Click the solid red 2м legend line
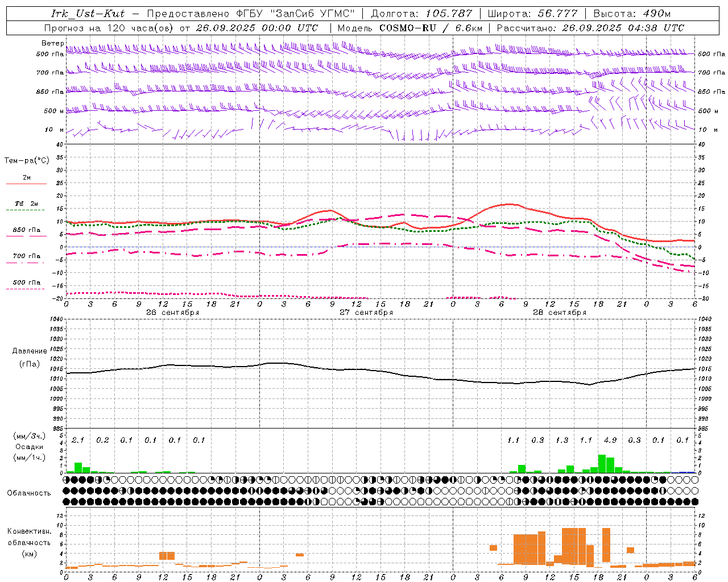The width and height of the screenshot is (728, 582). [x=27, y=184]
